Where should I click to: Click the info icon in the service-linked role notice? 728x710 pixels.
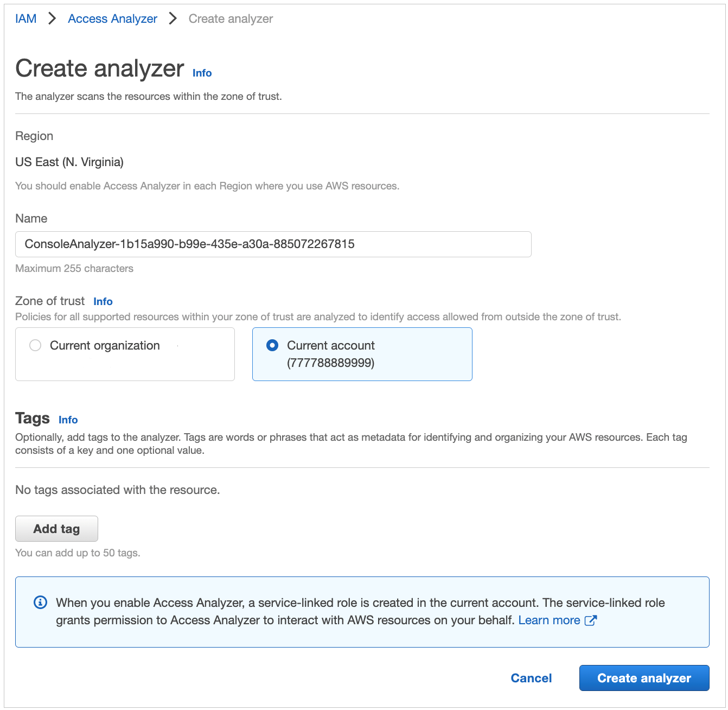pyautogui.click(x=40, y=602)
